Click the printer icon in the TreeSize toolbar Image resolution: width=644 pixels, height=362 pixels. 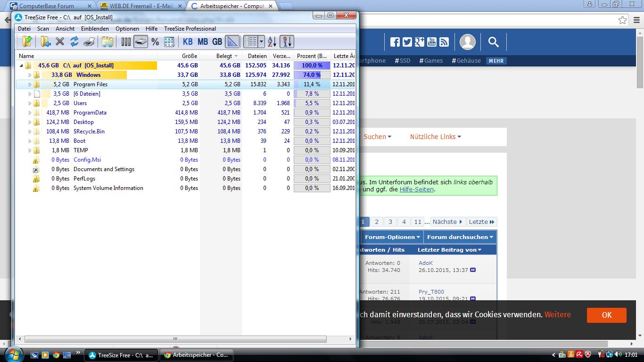pyautogui.click(x=89, y=41)
